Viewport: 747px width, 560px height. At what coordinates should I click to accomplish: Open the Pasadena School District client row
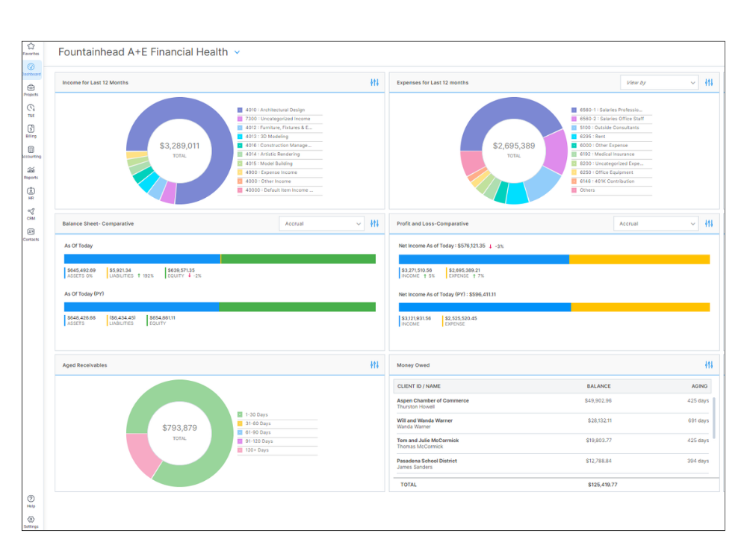pyautogui.click(x=553, y=464)
